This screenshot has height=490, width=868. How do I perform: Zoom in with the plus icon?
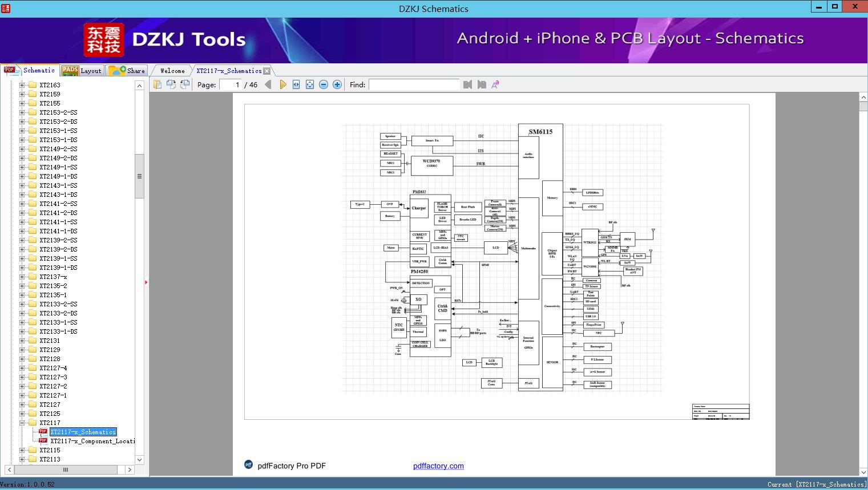pos(337,84)
